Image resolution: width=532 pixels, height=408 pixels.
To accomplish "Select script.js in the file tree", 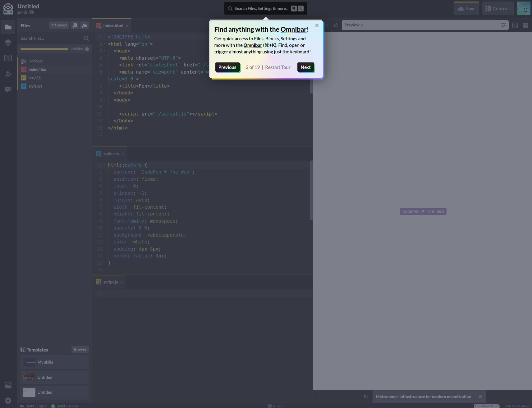I will (55, 78).
